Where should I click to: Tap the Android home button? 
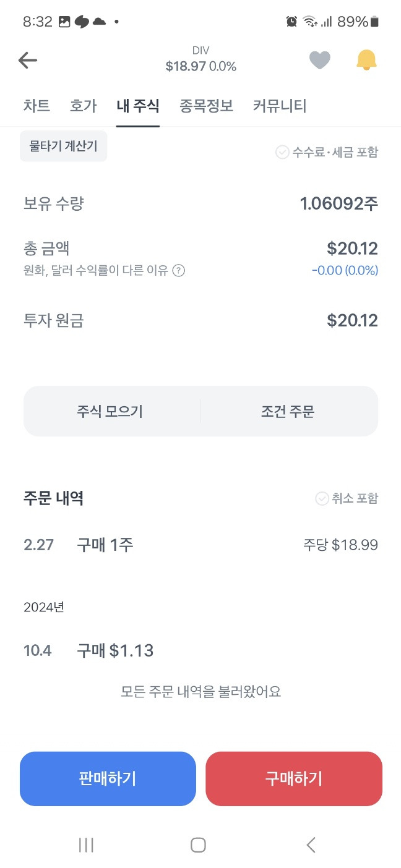(198, 845)
